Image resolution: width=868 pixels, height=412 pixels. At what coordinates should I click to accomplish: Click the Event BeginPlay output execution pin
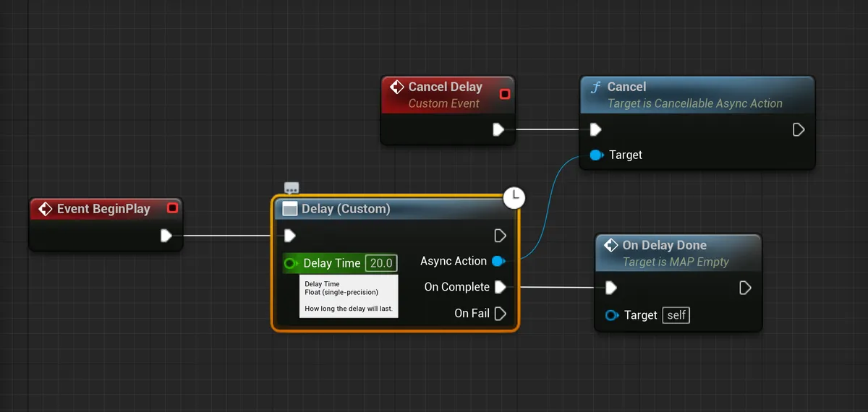point(166,236)
